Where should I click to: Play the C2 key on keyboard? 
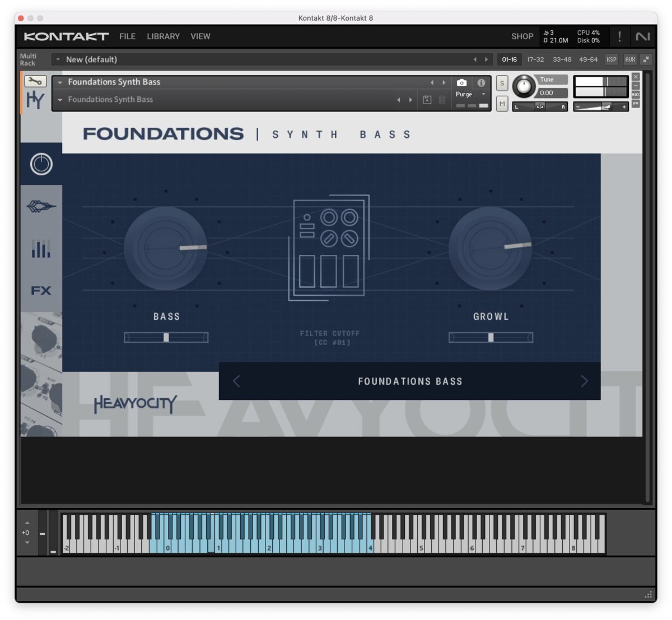[x=270, y=547]
